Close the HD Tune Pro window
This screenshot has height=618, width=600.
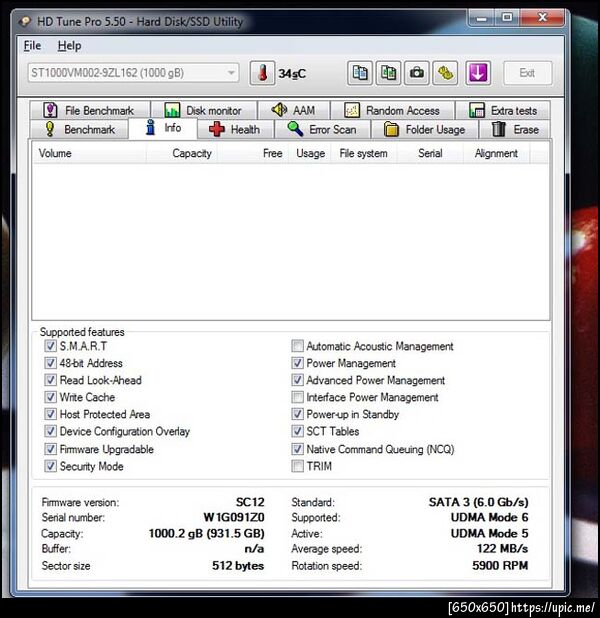point(542,18)
